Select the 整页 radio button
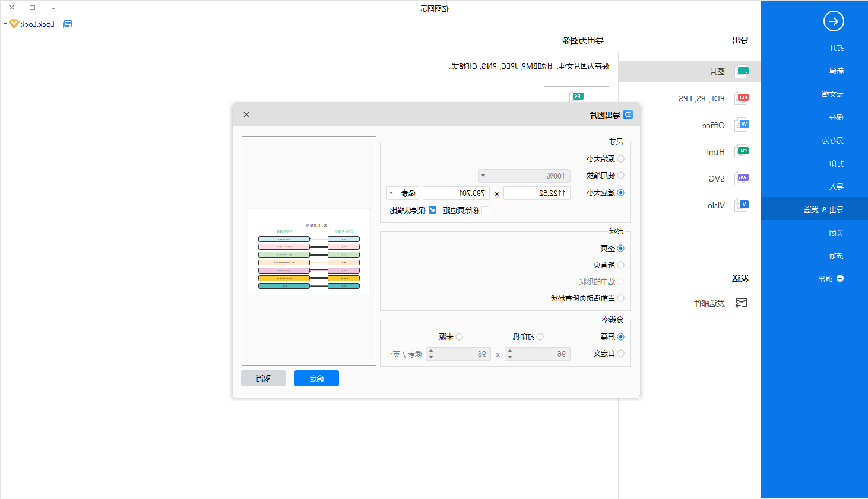Screen dimensions: 868x499 tap(620, 249)
